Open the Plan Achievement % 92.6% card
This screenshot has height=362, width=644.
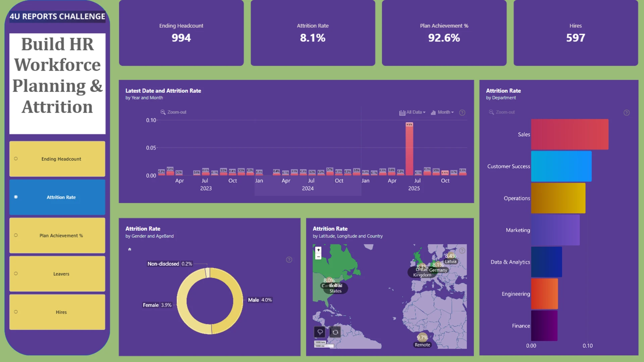[x=444, y=33]
